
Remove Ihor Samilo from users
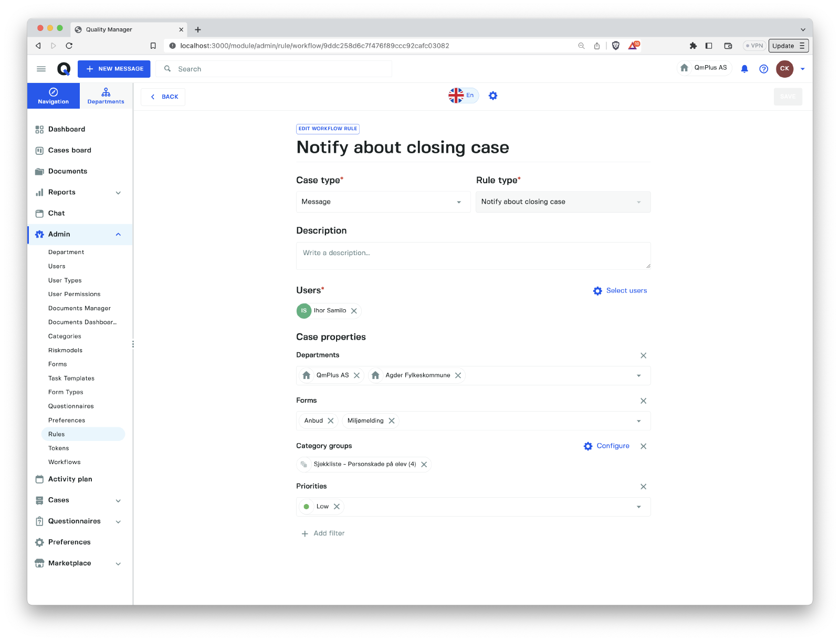point(354,311)
